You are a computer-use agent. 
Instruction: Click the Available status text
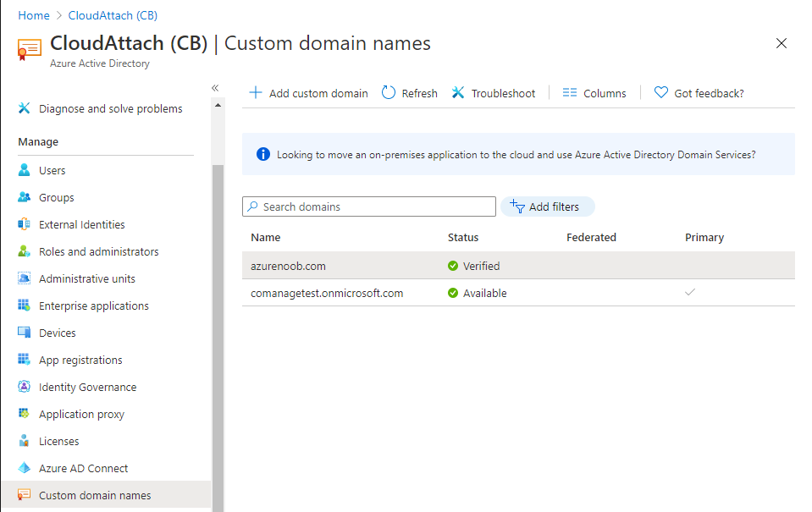[484, 293]
